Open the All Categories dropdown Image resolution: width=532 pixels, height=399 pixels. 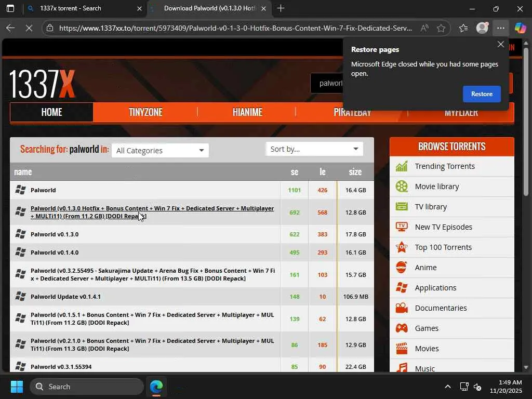click(x=160, y=150)
